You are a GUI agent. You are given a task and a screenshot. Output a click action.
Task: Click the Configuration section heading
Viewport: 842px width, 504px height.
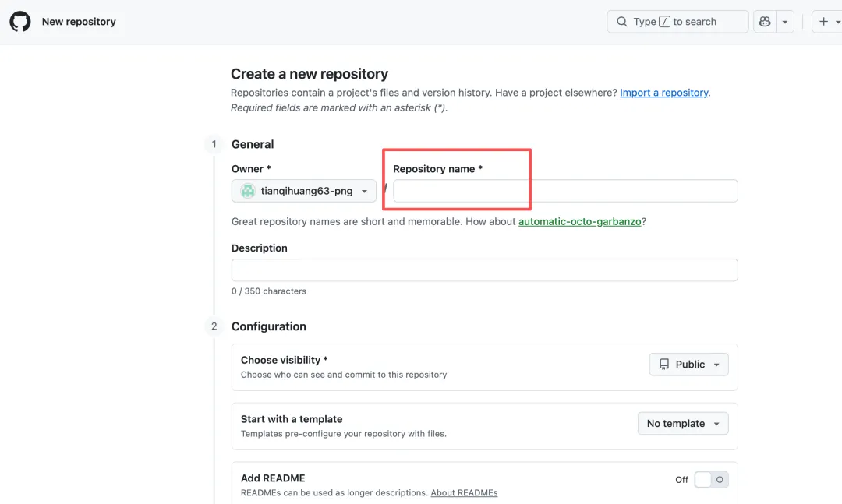coord(268,326)
